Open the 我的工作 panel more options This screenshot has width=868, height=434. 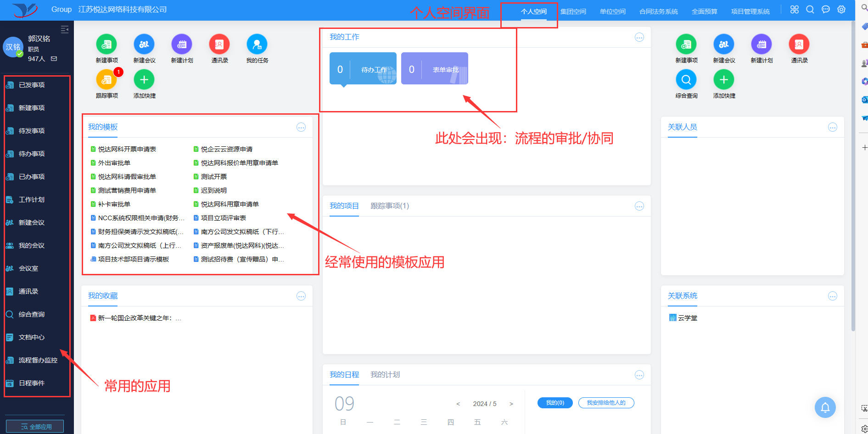click(x=639, y=38)
